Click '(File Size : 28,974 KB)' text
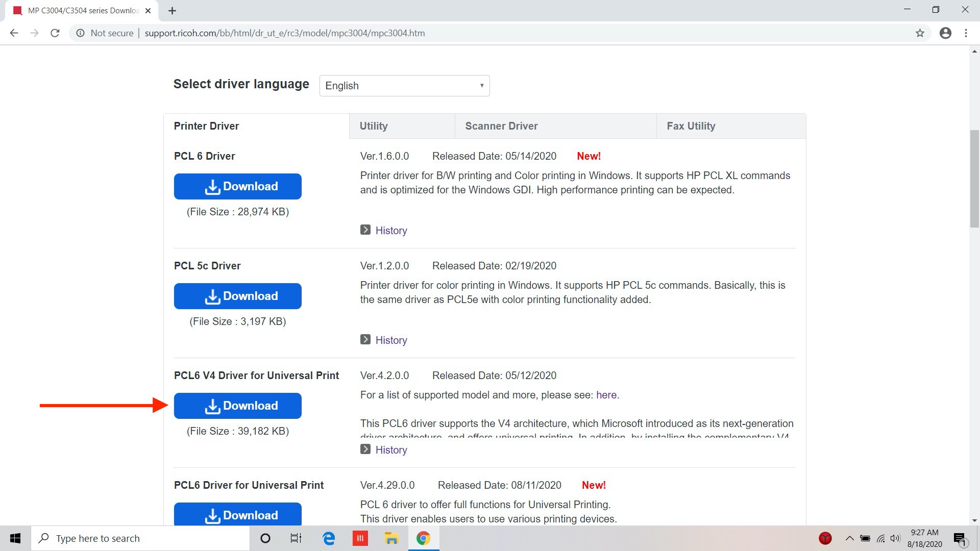 pos(238,212)
